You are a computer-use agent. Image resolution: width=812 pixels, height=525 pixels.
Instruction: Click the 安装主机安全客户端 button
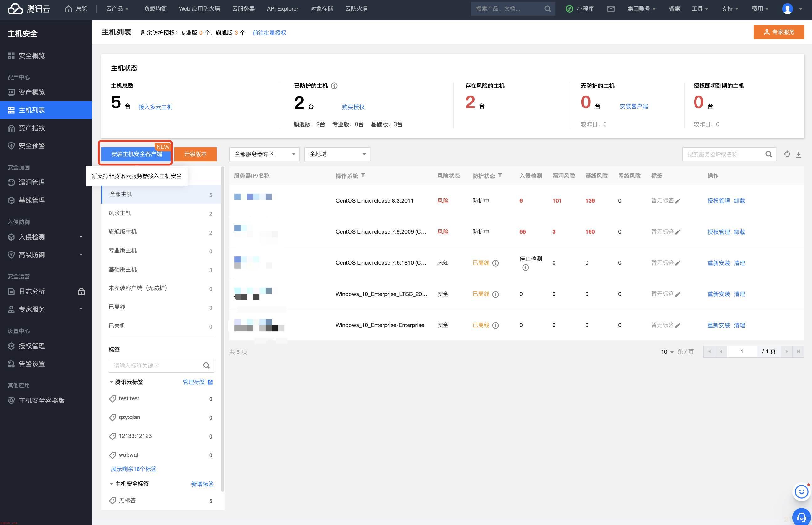pos(136,154)
